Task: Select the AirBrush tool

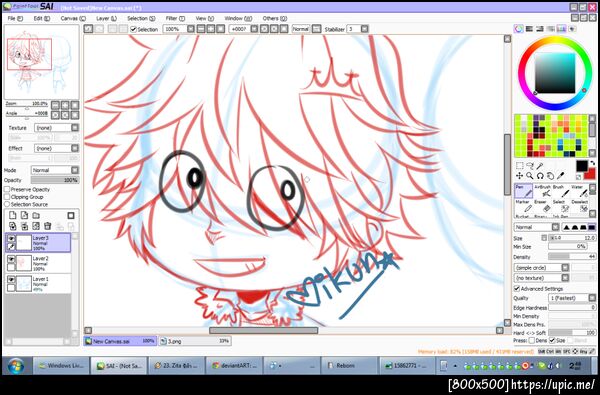Action: pyautogui.click(x=542, y=191)
